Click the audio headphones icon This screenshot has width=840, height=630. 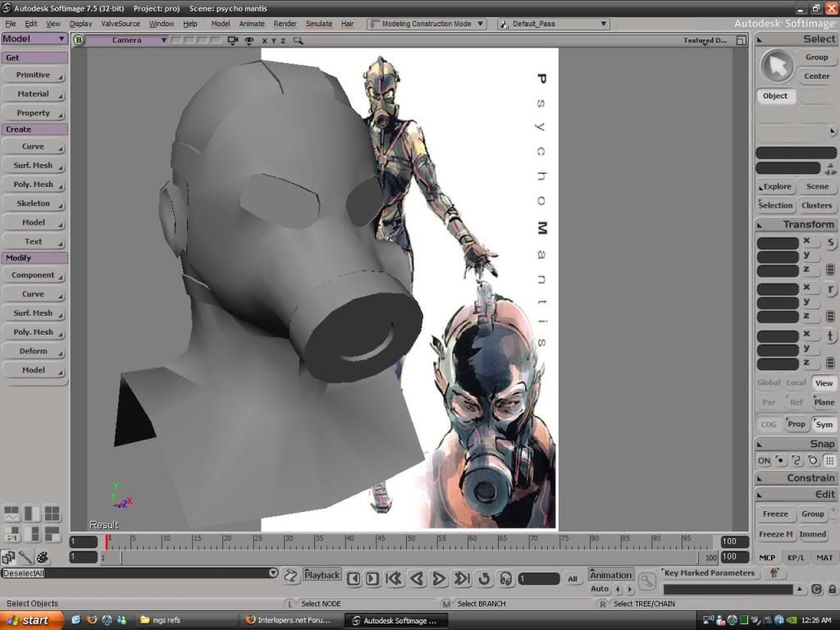point(505,579)
